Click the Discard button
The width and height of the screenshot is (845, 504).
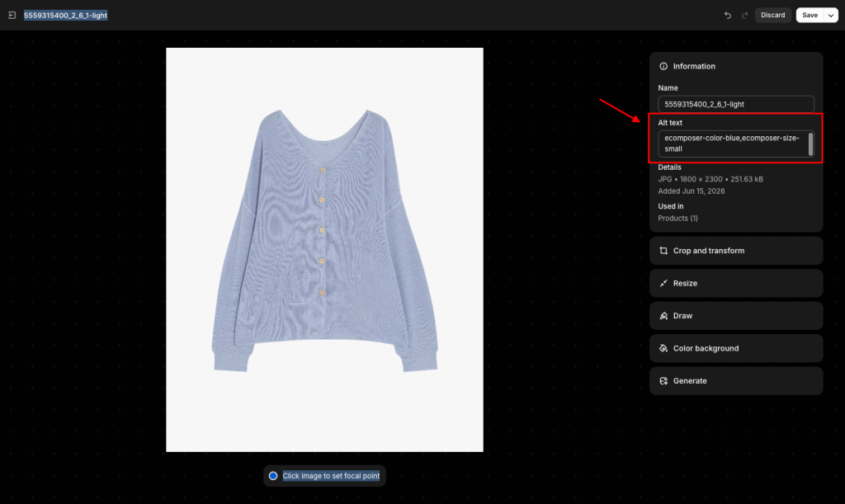point(772,15)
